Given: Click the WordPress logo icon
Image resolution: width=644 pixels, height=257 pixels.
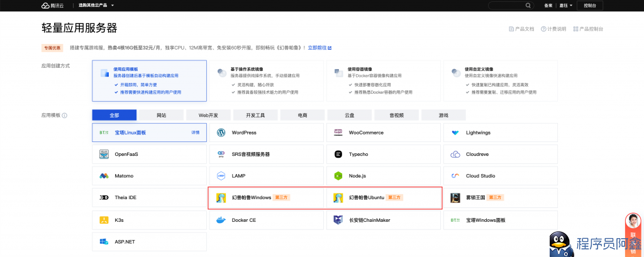Looking at the screenshot, I should click(221, 133).
